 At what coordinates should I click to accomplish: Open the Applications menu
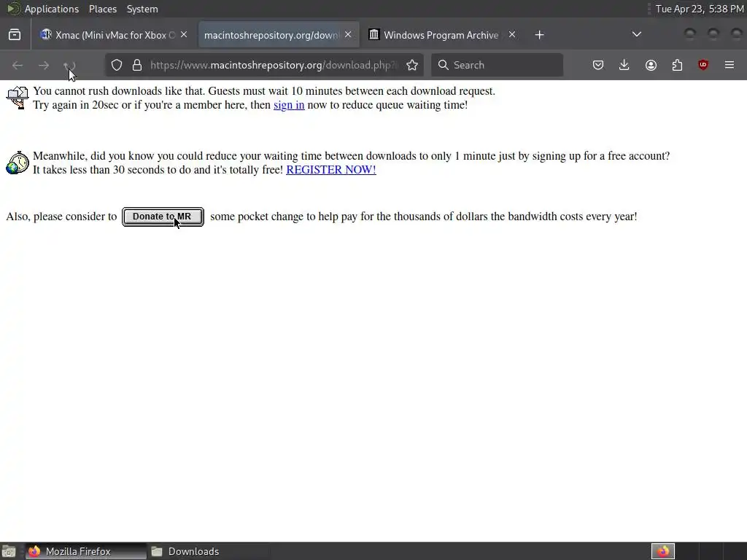pyautogui.click(x=52, y=9)
